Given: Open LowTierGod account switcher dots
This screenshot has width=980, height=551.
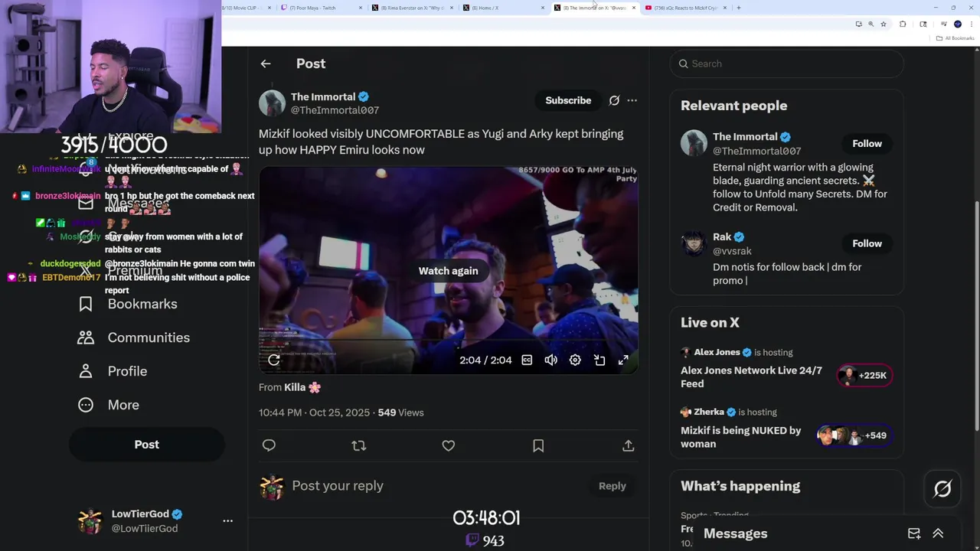Looking at the screenshot, I should (x=227, y=520).
